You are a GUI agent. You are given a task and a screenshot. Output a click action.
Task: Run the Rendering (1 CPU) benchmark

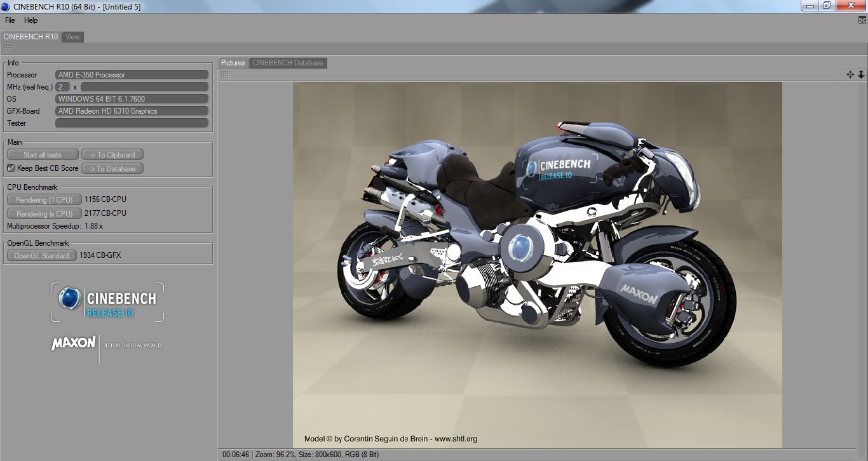pos(44,199)
